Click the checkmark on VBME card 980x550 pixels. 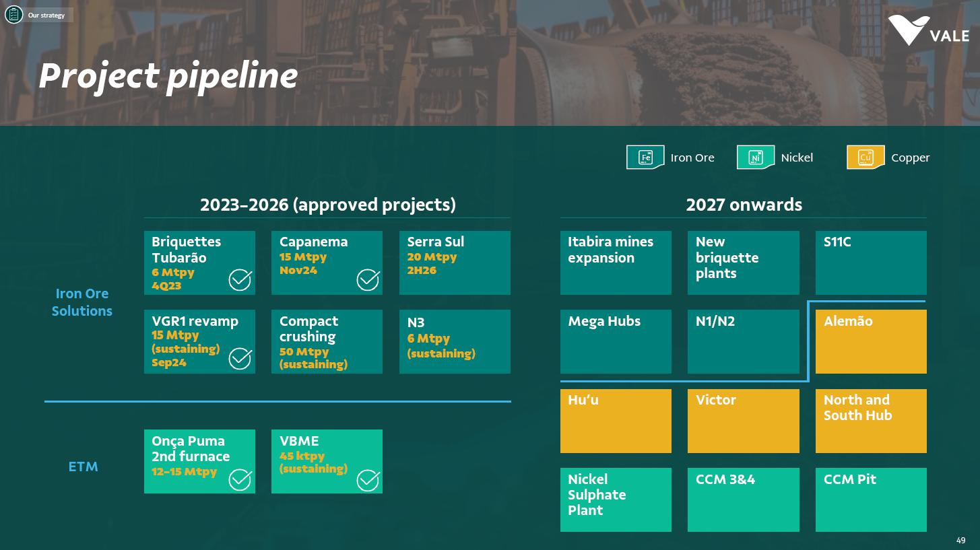(x=368, y=479)
